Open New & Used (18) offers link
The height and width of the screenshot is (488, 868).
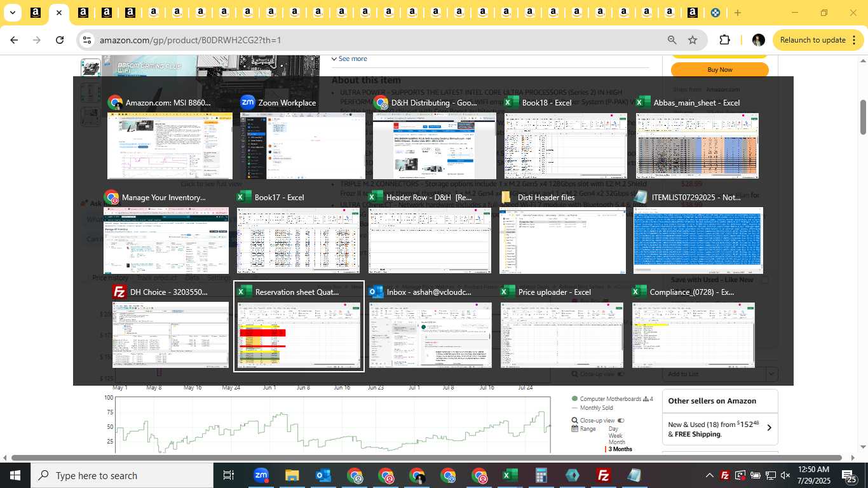pos(714,429)
